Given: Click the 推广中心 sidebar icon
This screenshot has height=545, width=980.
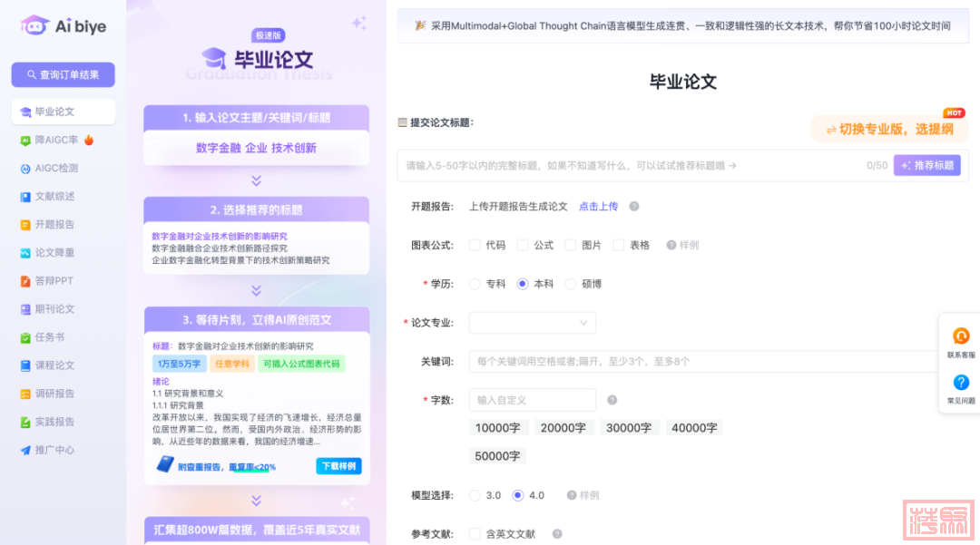Looking at the screenshot, I should (x=26, y=450).
